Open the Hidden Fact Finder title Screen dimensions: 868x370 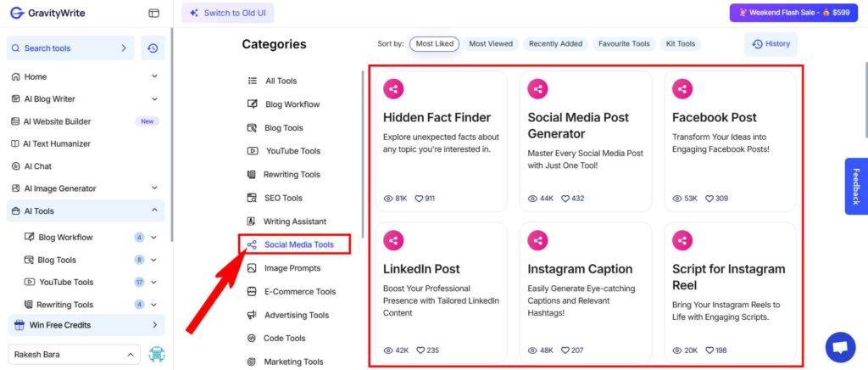point(437,117)
